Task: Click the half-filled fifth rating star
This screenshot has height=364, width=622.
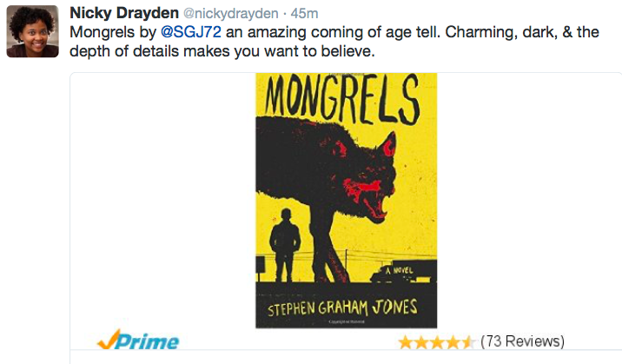Action: (467, 341)
